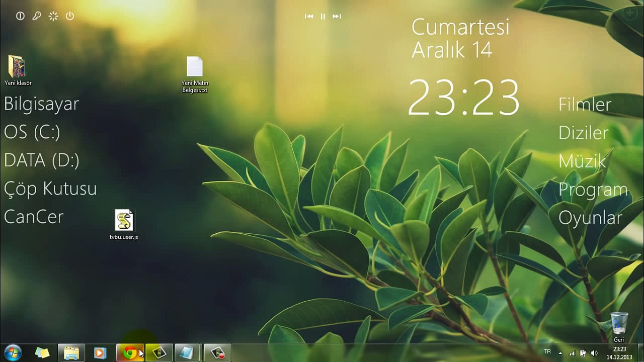
Task: Open Windows Media Player from the taskbar
Action: point(100,353)
